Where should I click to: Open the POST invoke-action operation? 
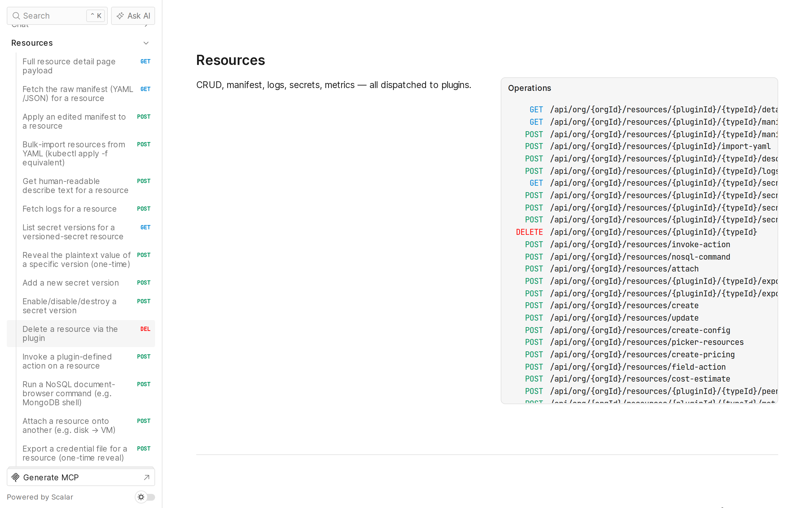coord(627,244)
